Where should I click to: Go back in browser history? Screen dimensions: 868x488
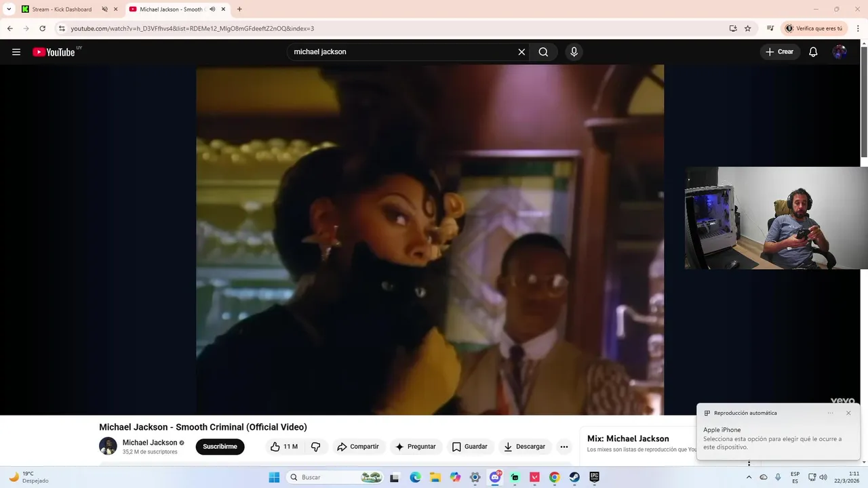click(10, 28)
